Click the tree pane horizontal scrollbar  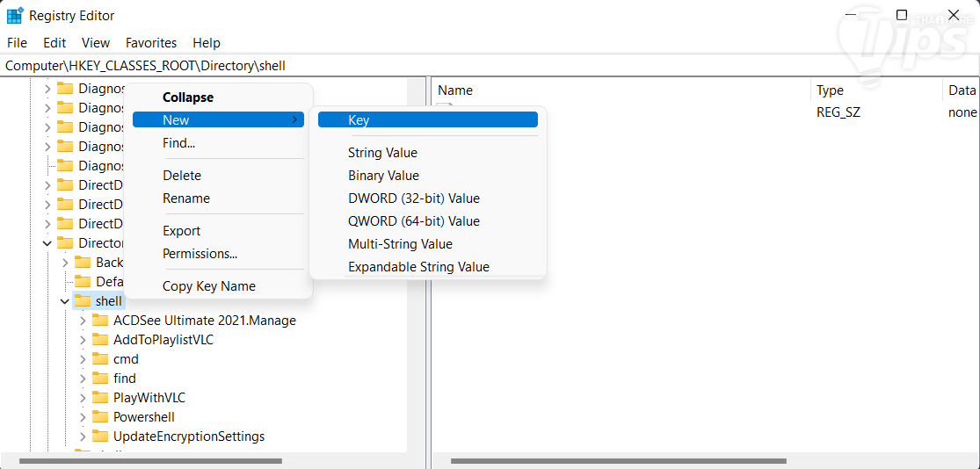(149, 461)
